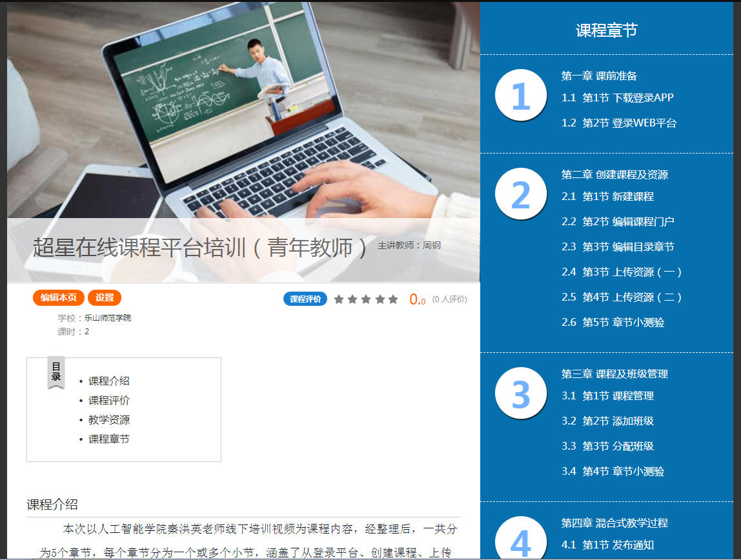Viewport: 741px width, 560px height.
Task: Open section 1.1 下载登录APP
Action: (x=617, y=98)
